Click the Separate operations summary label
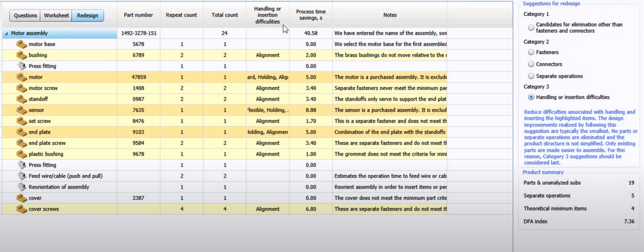Screen dimensions: 644x252 547,196
